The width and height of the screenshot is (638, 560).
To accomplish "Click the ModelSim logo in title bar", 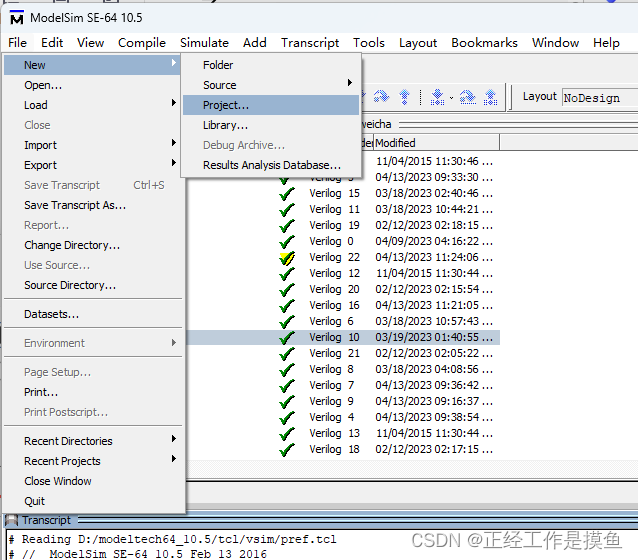I will (17, 18).
